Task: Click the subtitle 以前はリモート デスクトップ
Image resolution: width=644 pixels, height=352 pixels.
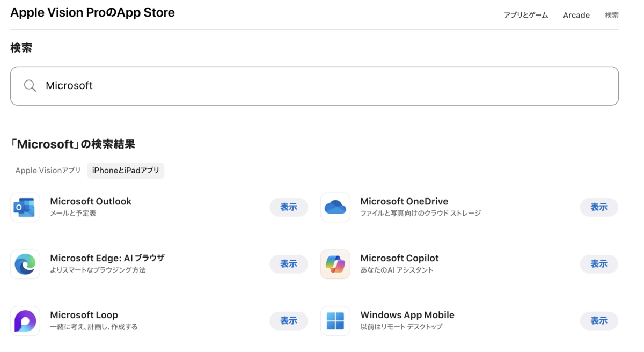Action: pyautogui.click(x=401, y=327)
